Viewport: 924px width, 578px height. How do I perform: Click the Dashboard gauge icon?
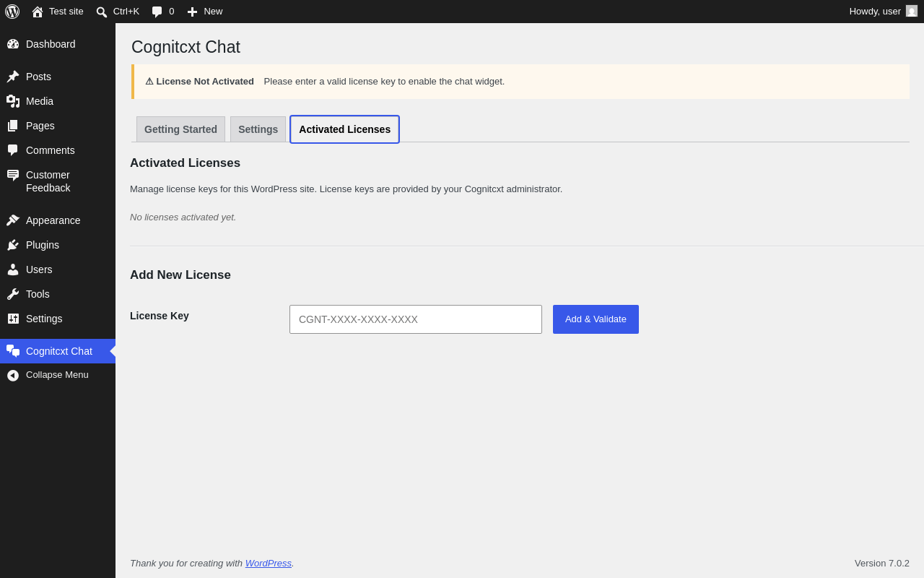(x=13, y=44)
